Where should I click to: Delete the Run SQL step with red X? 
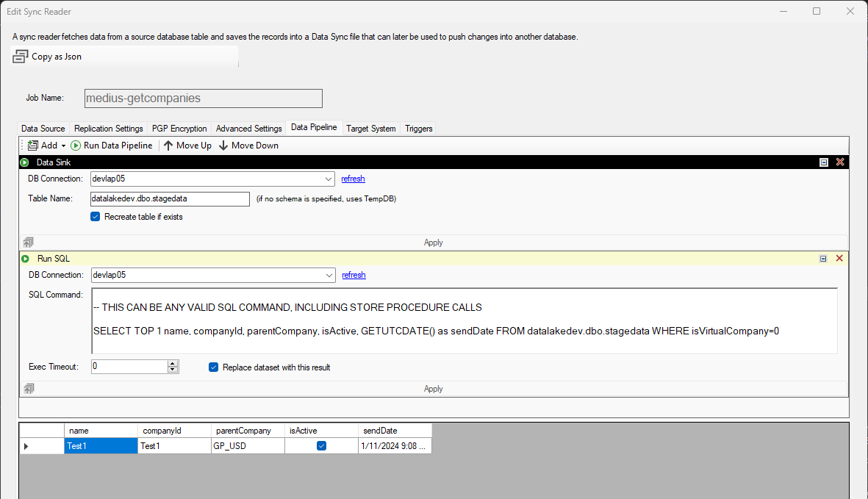coord(839,259)
